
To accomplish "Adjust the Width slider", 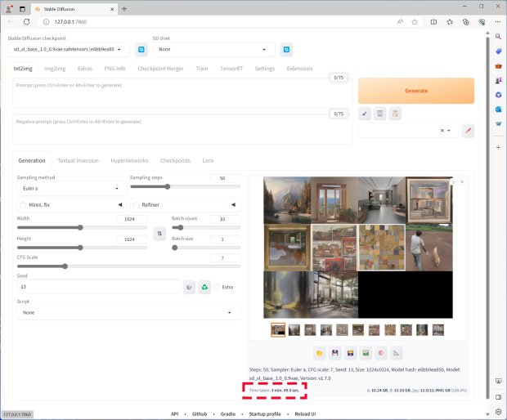I will point(82,227).
